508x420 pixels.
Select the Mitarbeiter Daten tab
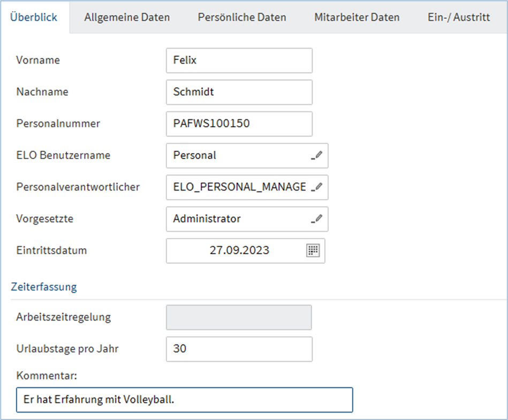(357, 17)
